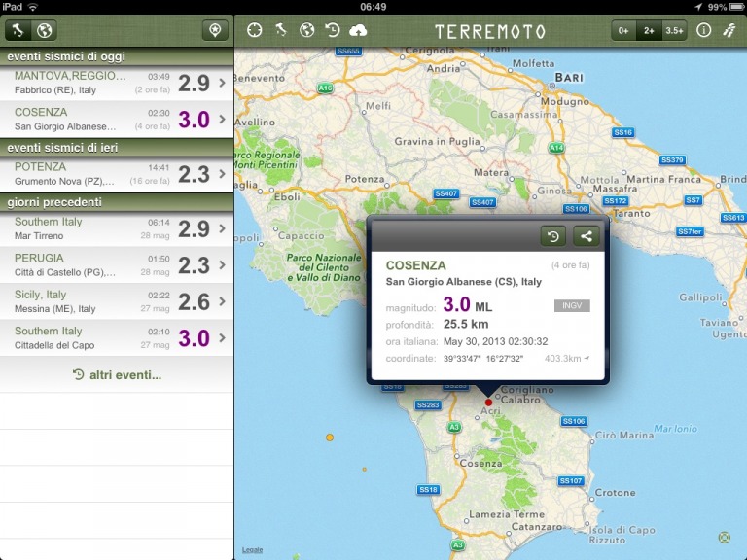Tap the Messina (ME), Italy location text
The width and height of the screenshot is (747, 560).
pos(55,309)
